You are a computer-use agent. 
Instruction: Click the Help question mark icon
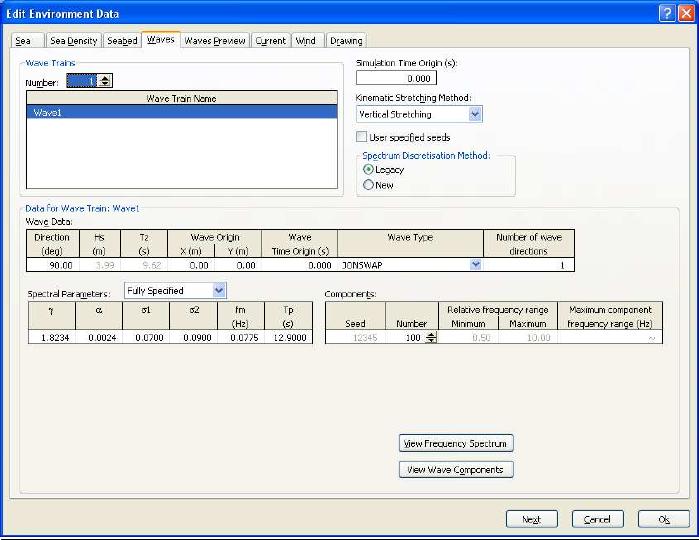(666, 14)
